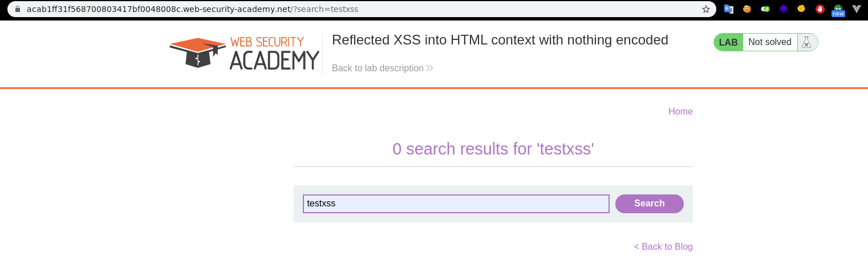Screen dimensions: 868x264
Task: Click the Search button
Action: pyautogui.click(x=649, y=204)
